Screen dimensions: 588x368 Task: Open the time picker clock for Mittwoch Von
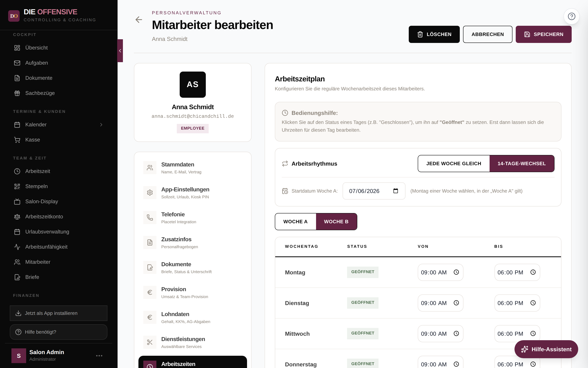click(456, 333)
